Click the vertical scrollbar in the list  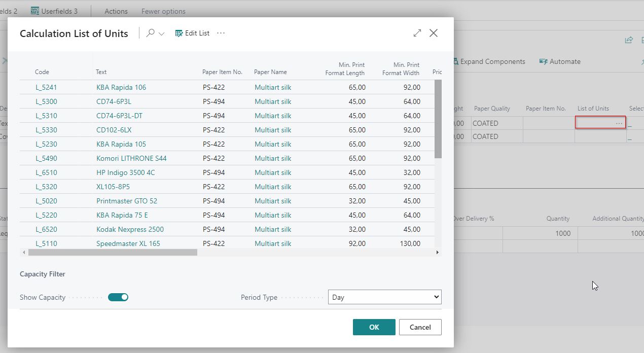pos(438,119)
